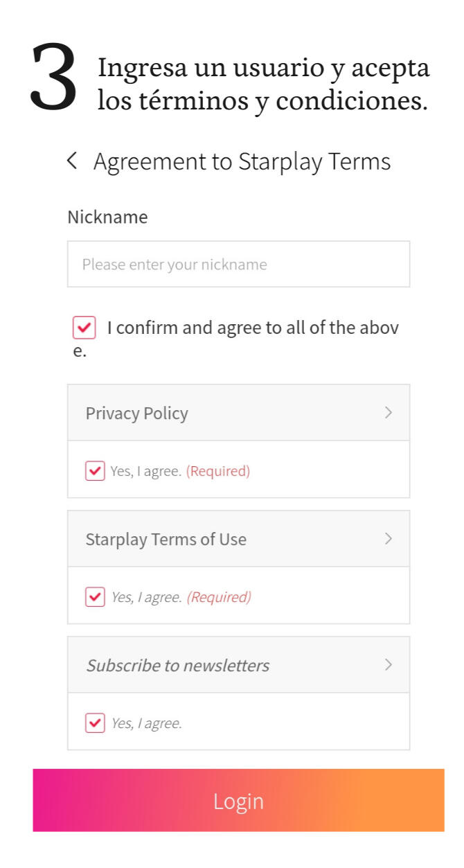This screenshot has width=464, height=868.
Task: Uncheck the confirm and agree to all checkbox
Action: click(x=84, y=328)
